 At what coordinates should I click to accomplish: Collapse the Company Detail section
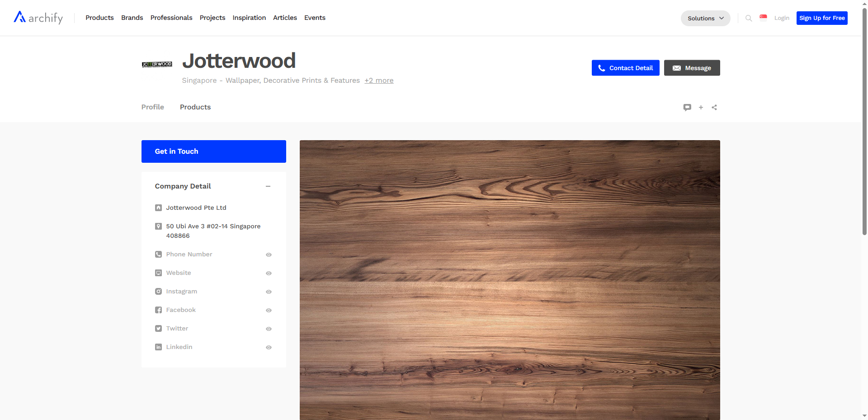pyautogui.click(x=268, y=186)
